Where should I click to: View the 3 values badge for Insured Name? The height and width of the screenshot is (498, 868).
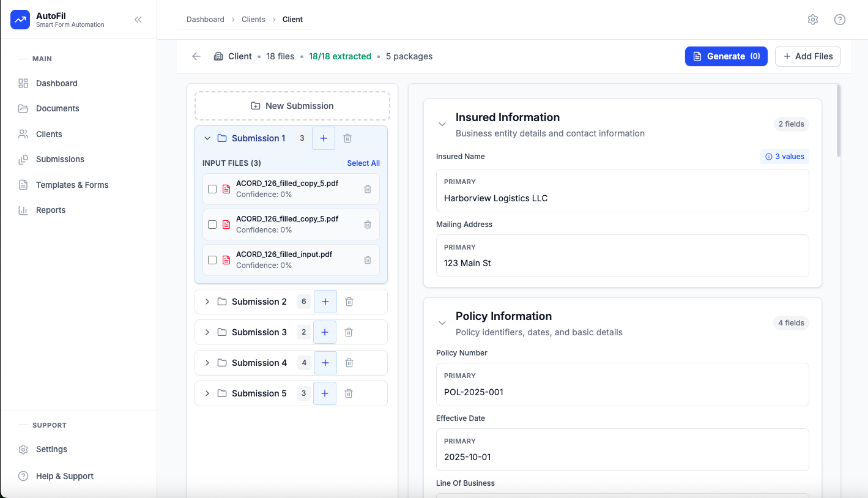tap(785, 157)
